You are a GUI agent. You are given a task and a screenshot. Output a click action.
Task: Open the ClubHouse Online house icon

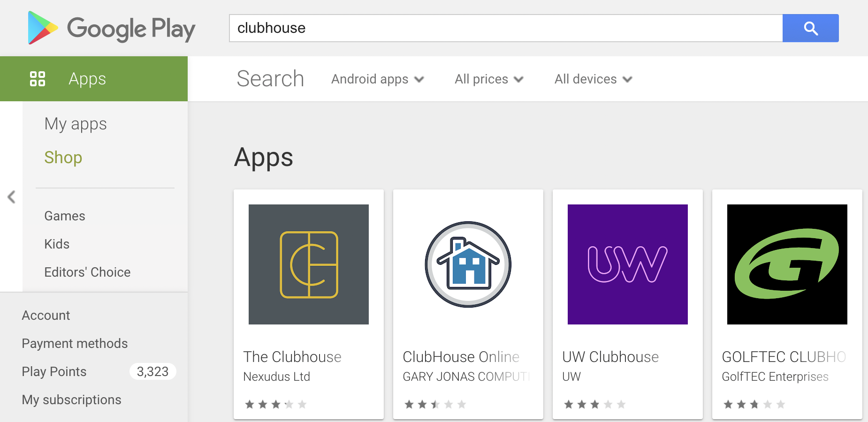(468, 264)
